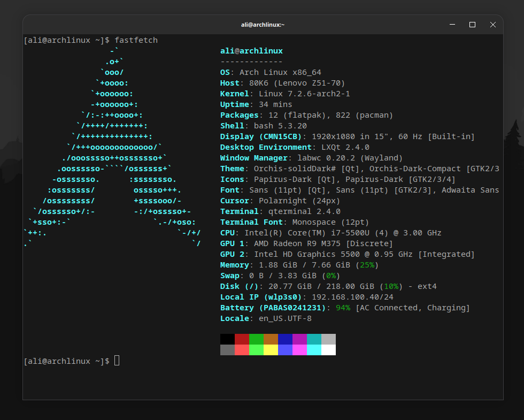Screen dimensions: 524x420
Task: Click the light gray palette block
Action: (328, 339)
